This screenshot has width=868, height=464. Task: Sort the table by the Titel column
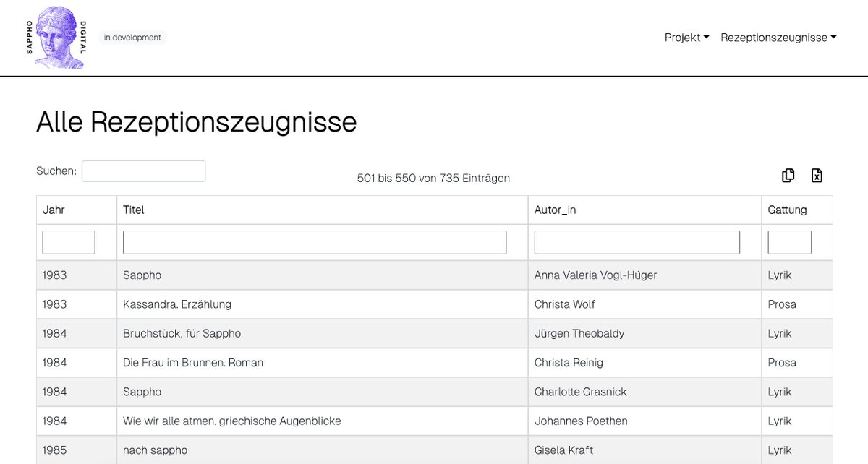click(133, 210)
